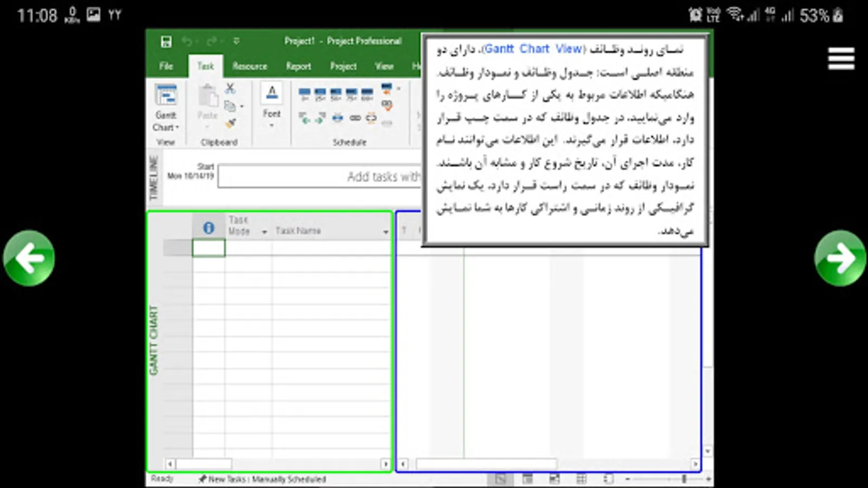This screenshot has height=488, width=868.
Task: Click the table pane's right scroll arrow
Action: point(385,464)
